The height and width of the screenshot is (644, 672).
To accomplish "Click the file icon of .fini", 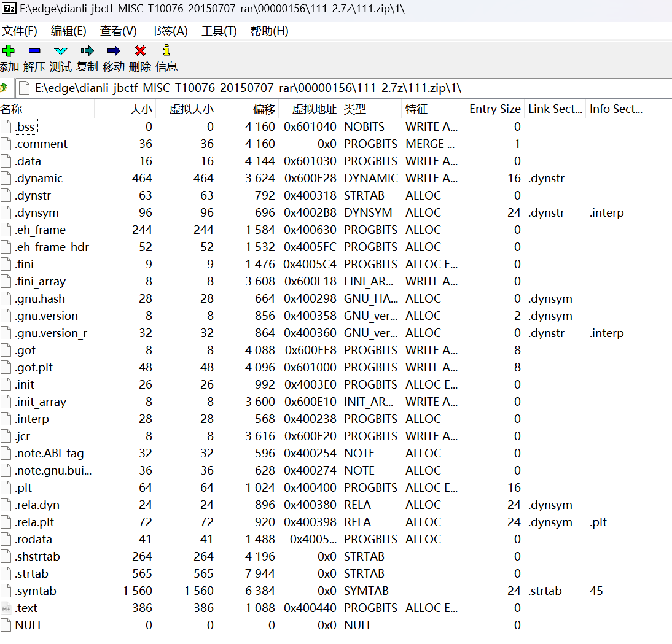I will 6,264.
